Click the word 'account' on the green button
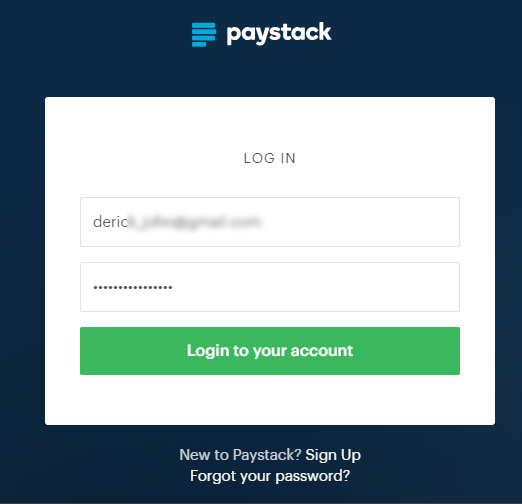This screenshot has height=504, width=522. [x=322, y=351]
